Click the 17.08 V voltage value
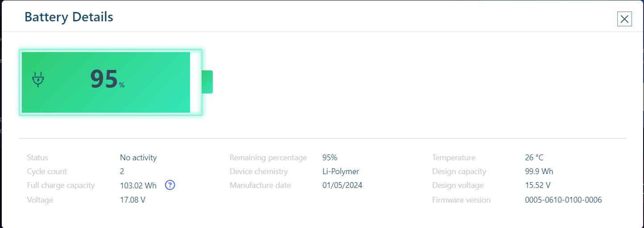 coord(132,200)
